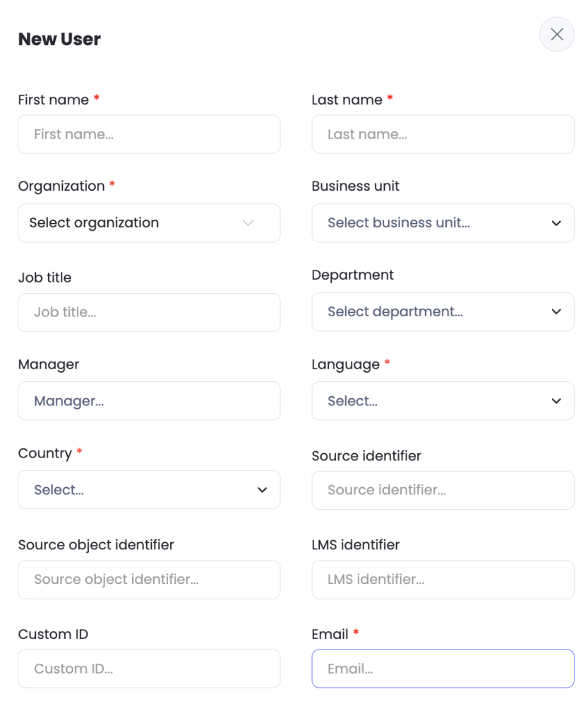Click the First name input field
The image size is (588, 723).
click(x=149, y=134)
